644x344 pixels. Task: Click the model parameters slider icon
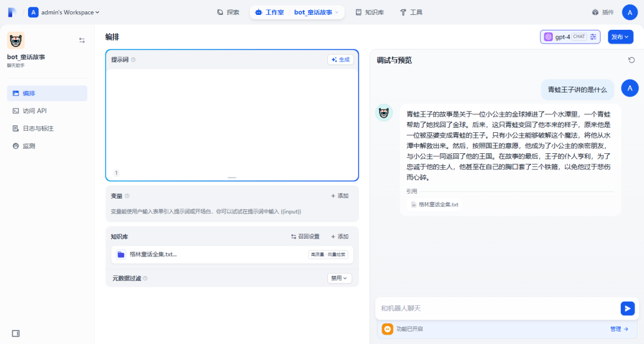pos(593,37)
